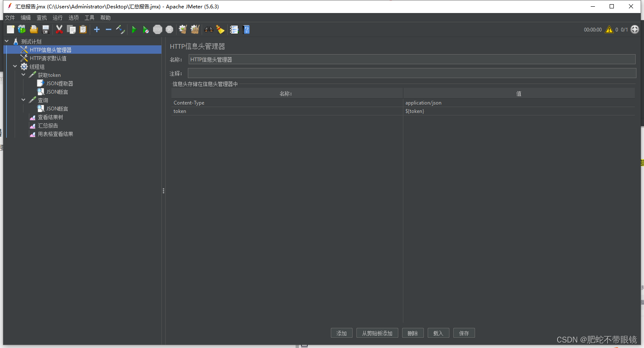Click the copy icon in toolbar
Image resolution: width=644 pixels, height=348 pixels.
tap(71, 29)
